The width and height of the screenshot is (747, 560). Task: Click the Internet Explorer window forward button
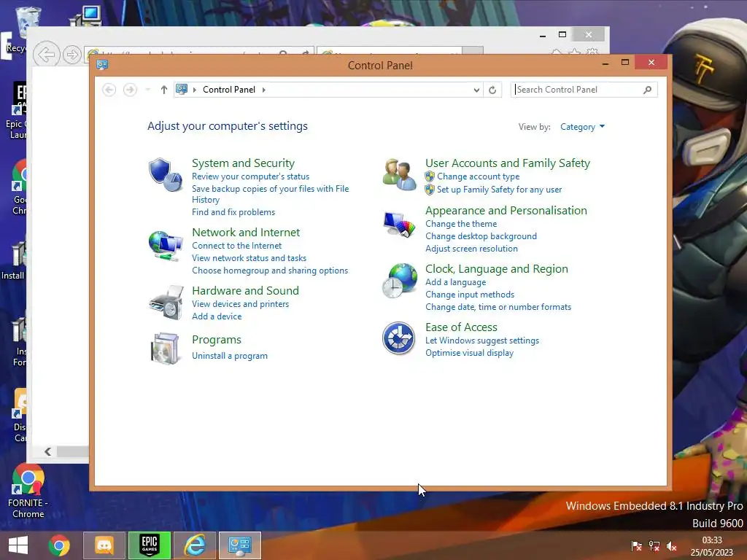pyautogui.click(x=72, y=54)
